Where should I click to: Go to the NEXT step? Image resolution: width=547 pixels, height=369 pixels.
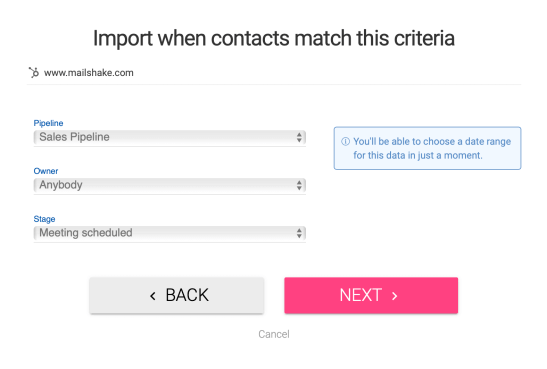pos(371,295)
